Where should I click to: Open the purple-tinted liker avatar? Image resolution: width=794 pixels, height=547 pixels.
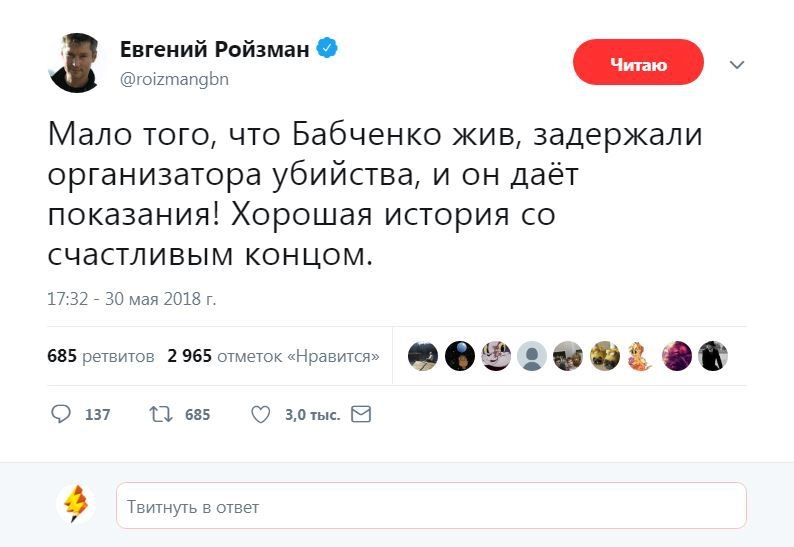tap(677, 356)
